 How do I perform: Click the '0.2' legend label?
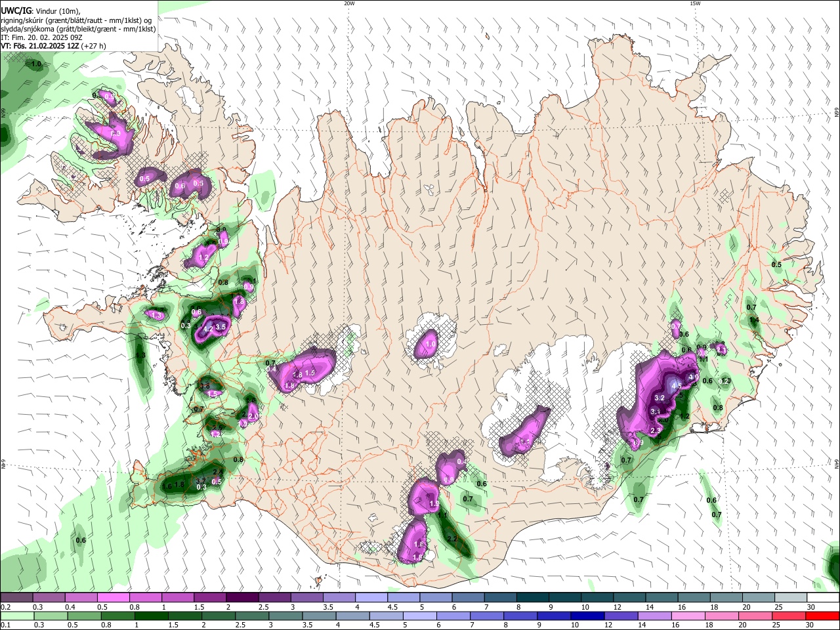click(x=5, y=607)
